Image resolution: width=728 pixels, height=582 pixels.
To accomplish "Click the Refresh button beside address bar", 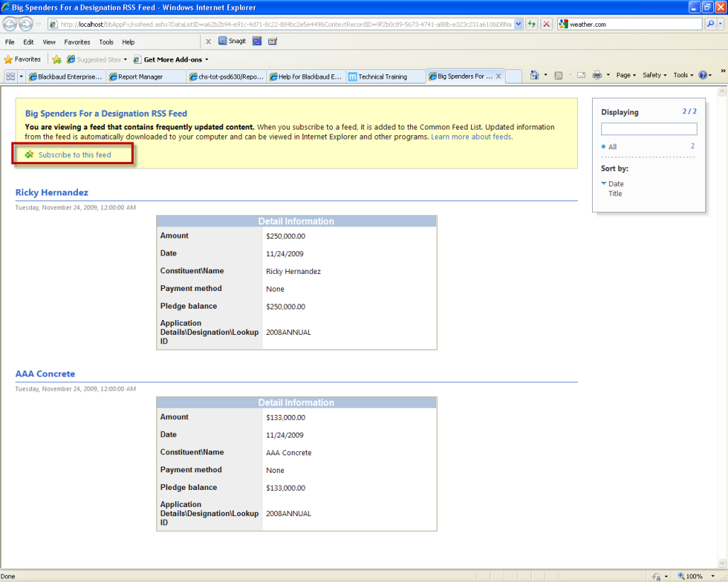I will pos(531,24).
